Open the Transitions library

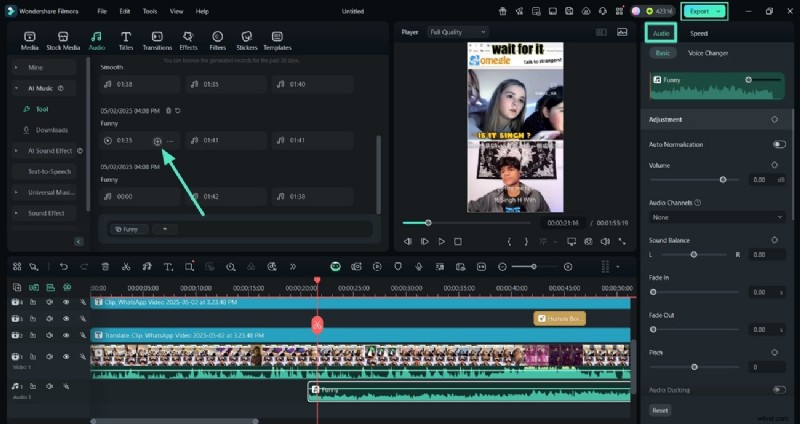(157, 40)
